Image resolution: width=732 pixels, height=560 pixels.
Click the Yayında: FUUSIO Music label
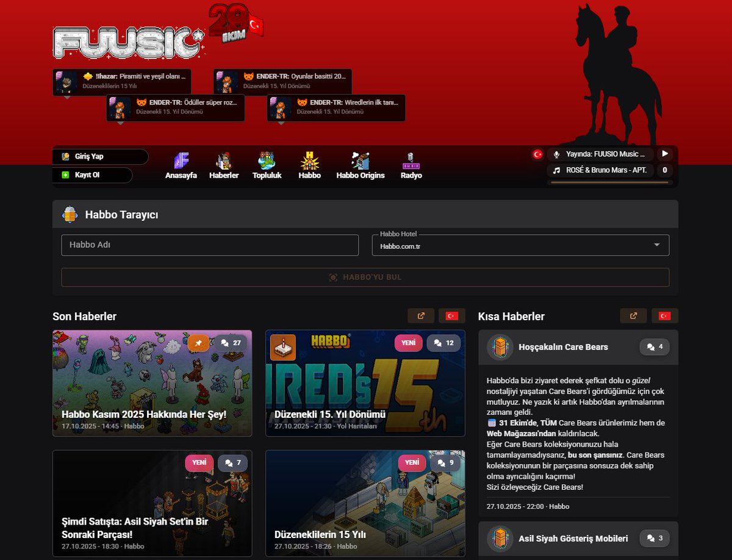tap(606, 154)
